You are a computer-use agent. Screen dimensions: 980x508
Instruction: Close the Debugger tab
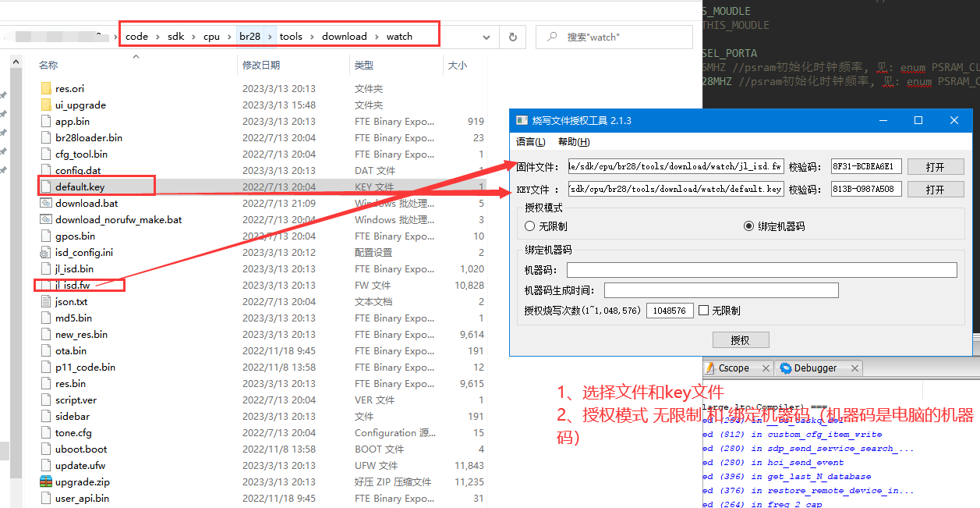(854, 368)
